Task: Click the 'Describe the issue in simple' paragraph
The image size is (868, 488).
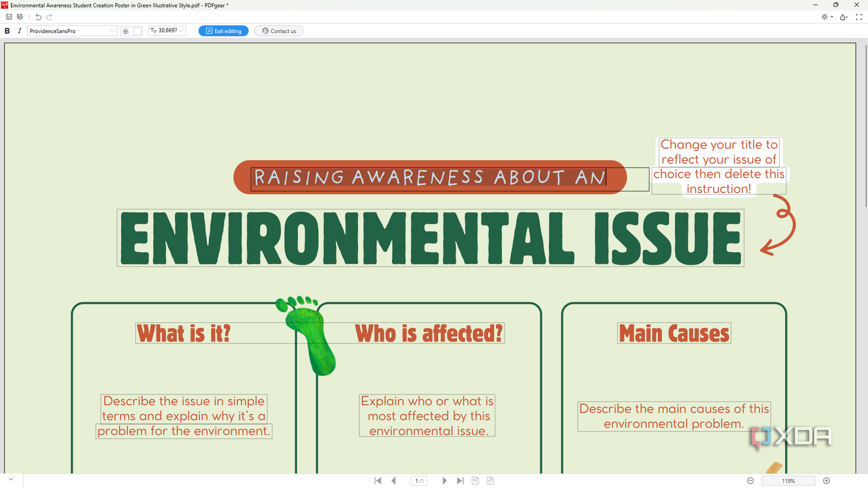Action: 184,416
